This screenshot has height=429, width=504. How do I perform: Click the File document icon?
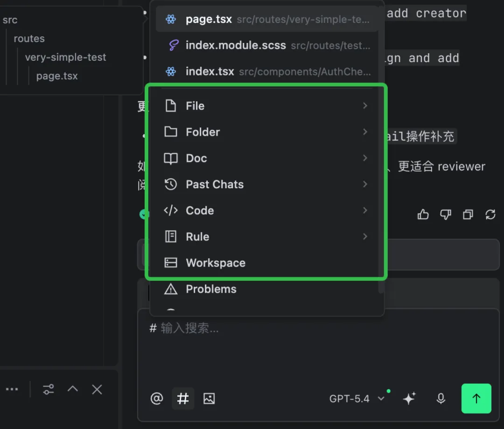pyautogui.click(x=171, y=106)
